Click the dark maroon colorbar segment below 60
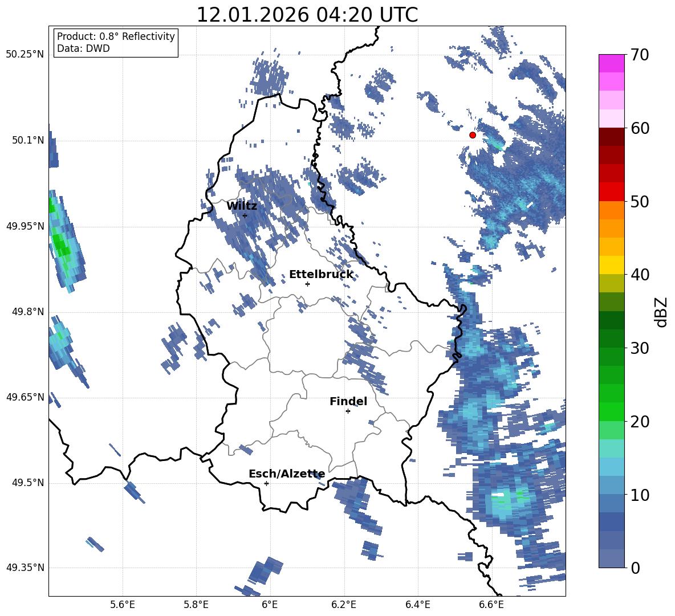This screenshot has width=675, height=616. (x=611, y=137)
